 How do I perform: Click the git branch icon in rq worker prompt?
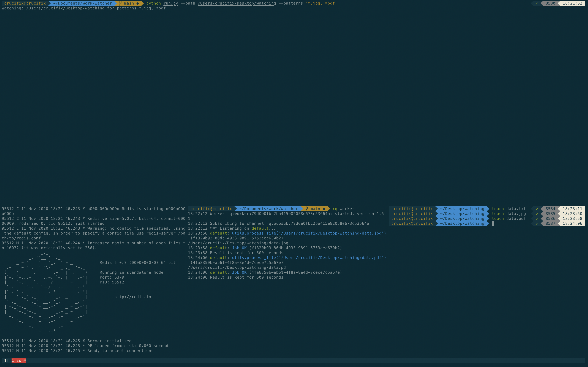point(307,209)
